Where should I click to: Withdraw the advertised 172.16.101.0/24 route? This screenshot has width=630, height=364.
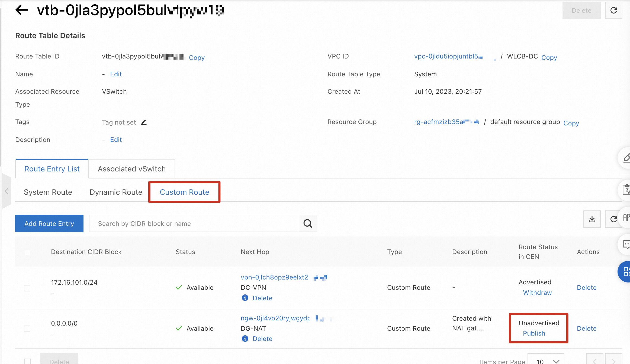(x=537, y=293)
